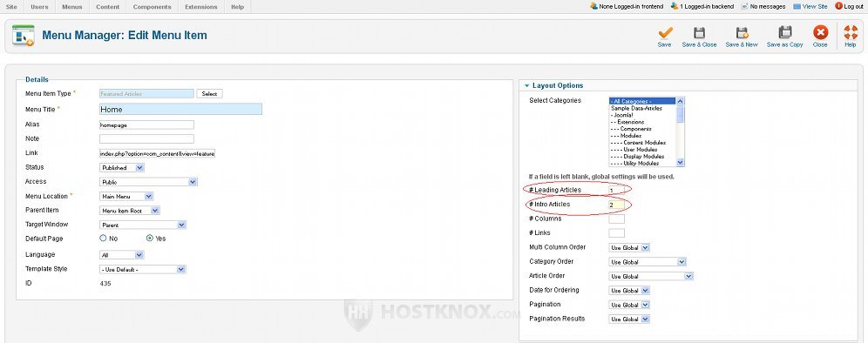Viewport: 868px width, 343px height.
Task: Select '- - - - Display Modules' category
Action: pos(642,157)
